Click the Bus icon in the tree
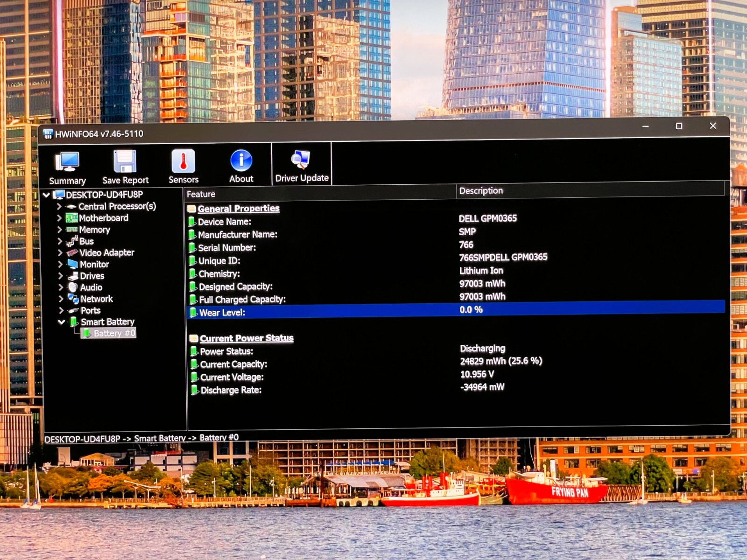This screenshot has height=560, width=747. coord(72,241)
